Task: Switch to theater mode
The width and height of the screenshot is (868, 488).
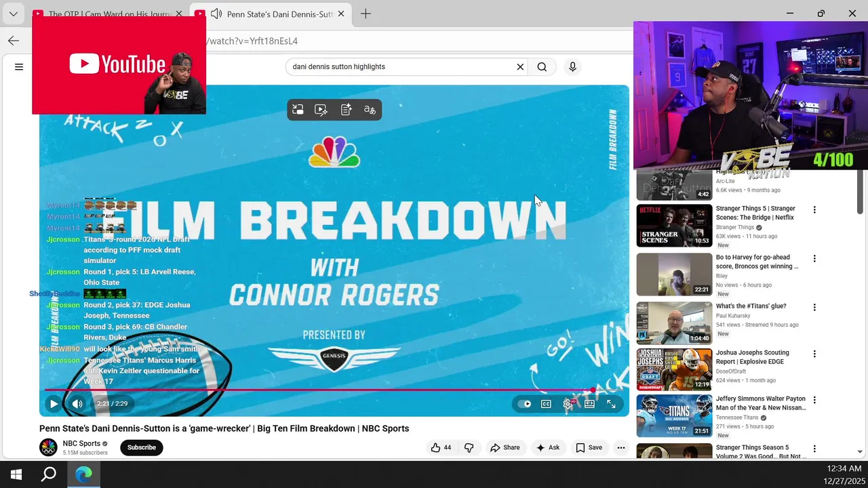Action: click(x=589, y=404)
